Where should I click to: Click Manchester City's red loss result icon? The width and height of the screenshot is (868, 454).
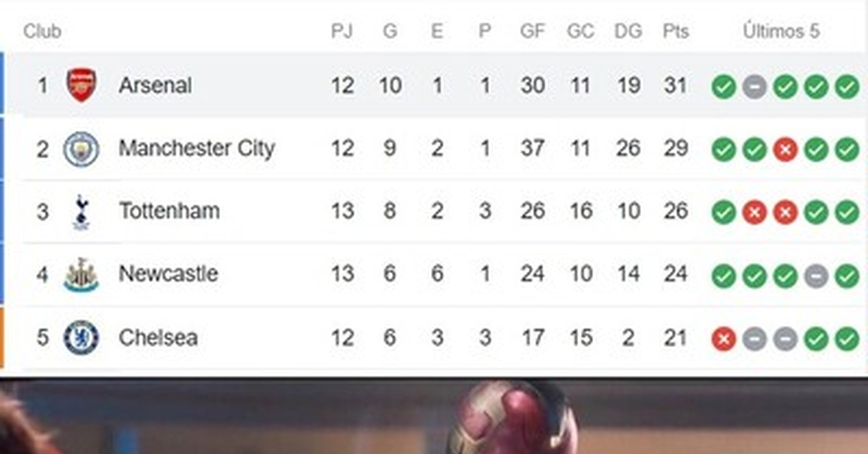(x=785, y=149)
